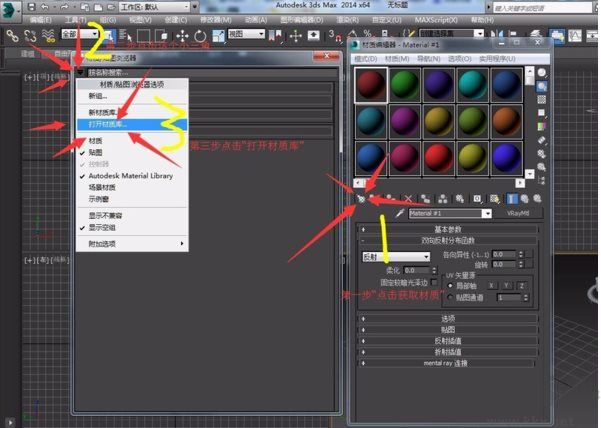Viewport: 601px width, 428px height.
Task: Select 打开材质库... menu entry
Action: [132, 125]
